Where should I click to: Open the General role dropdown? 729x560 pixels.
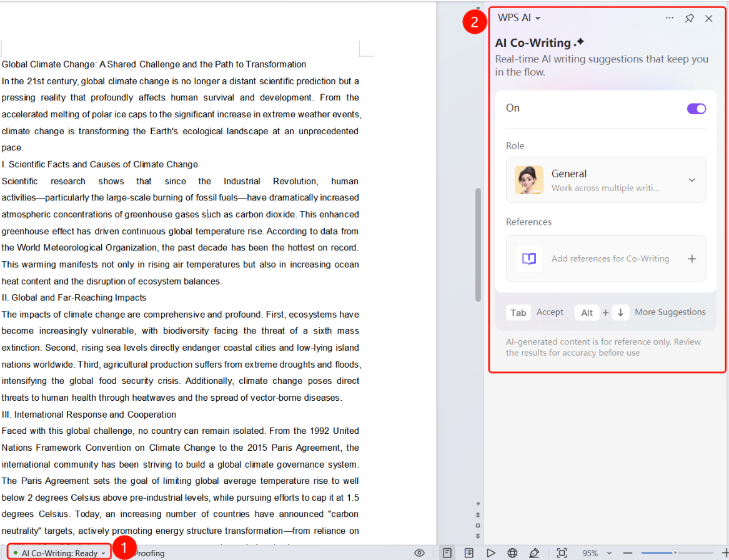[605, 180]
